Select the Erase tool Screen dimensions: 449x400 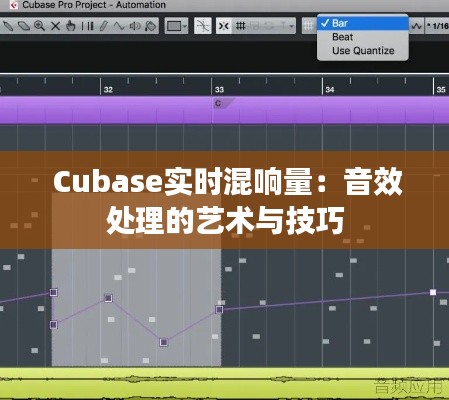tap(23, 26)
